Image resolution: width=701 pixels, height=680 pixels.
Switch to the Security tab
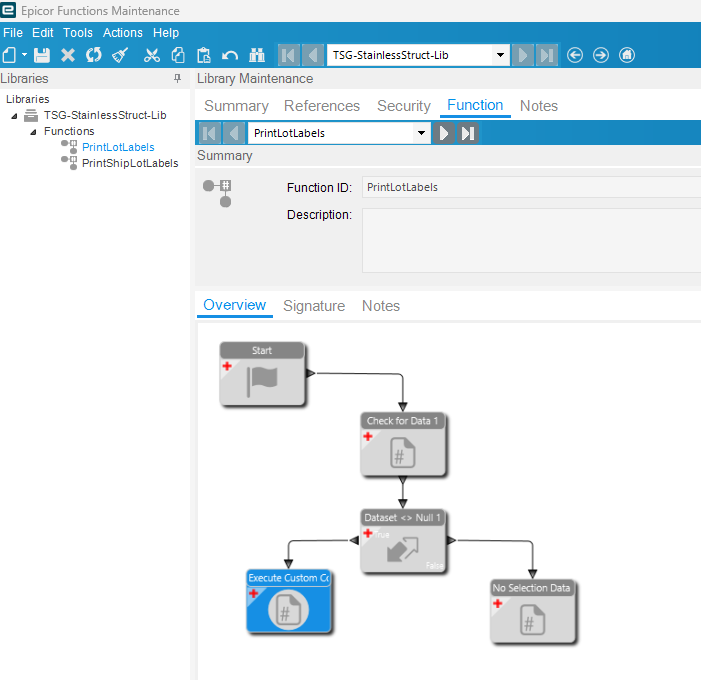[403, 106]
